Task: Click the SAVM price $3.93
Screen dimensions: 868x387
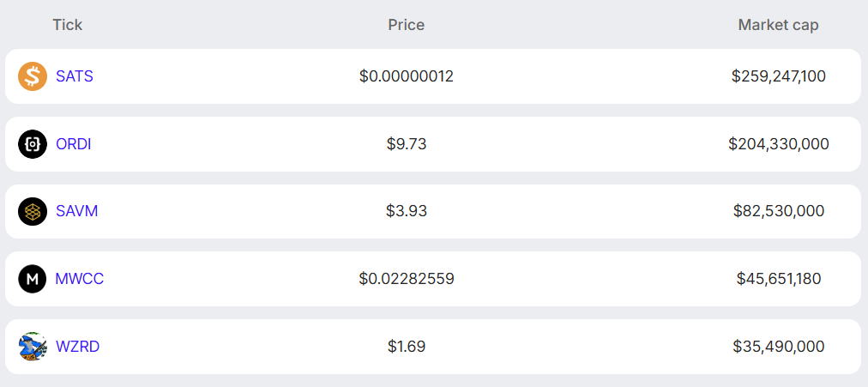Action: tap(407, 211)
